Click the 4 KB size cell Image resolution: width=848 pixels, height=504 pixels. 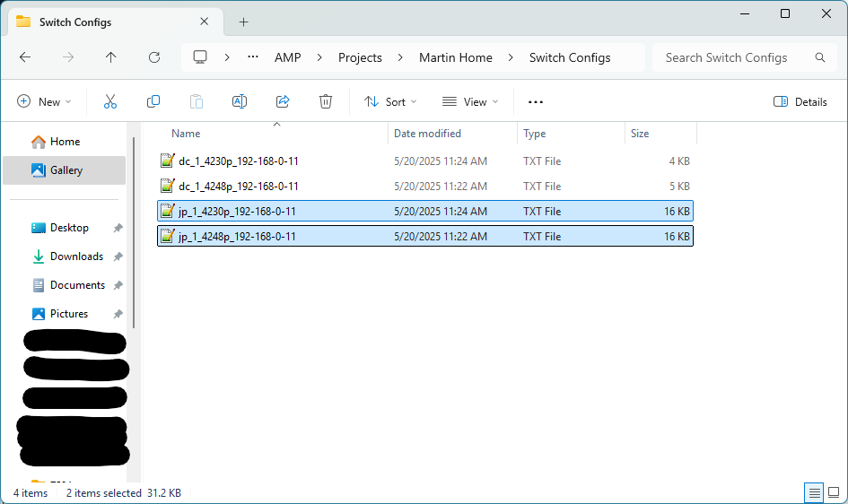(679, 161)
